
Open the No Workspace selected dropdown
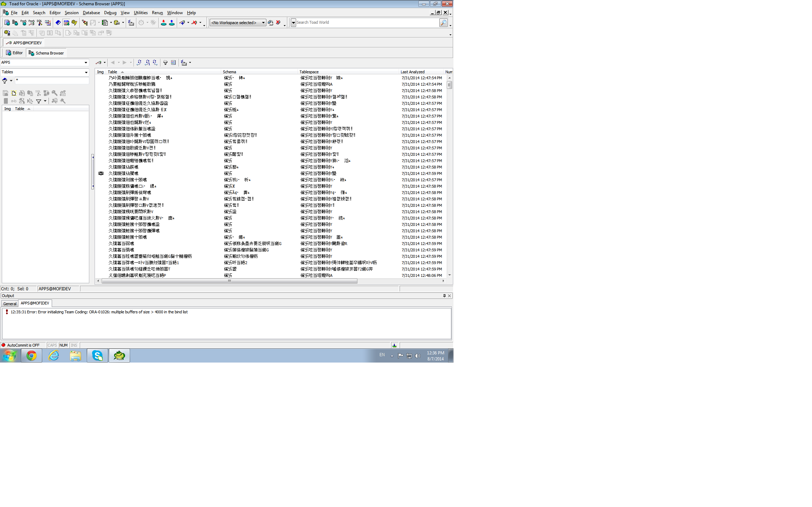[263, 23]
